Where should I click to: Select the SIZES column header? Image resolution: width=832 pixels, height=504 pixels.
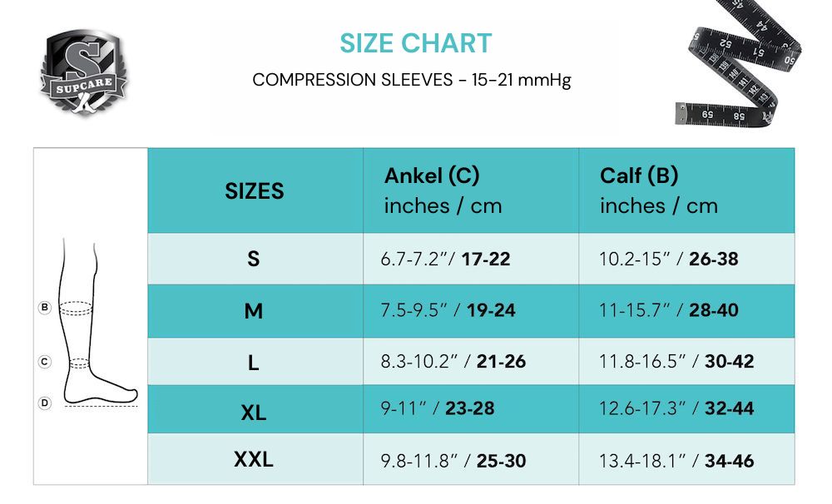tap(255, 190)
